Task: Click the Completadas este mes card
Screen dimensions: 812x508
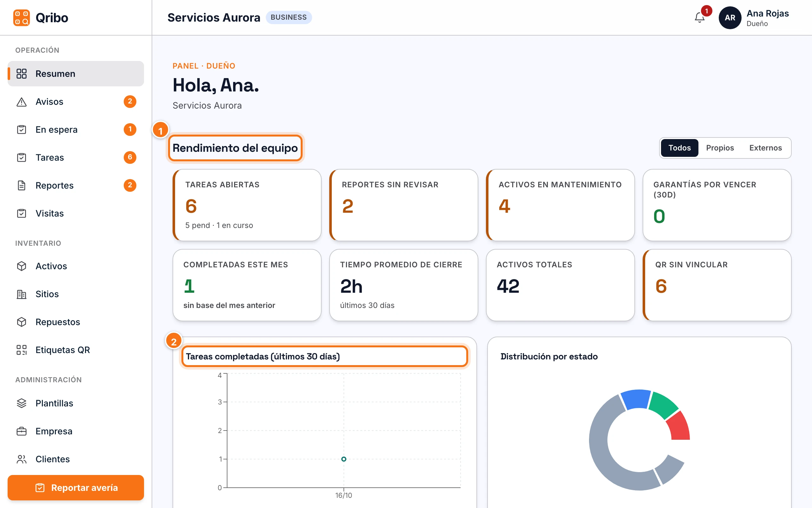Action: coord(247,285)
